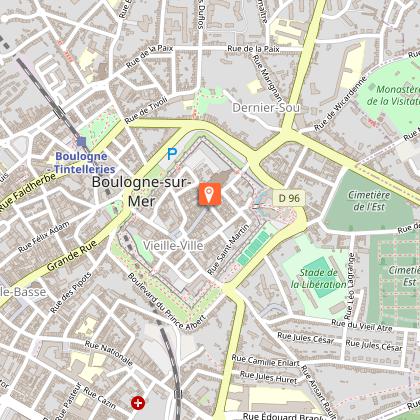Click the D 96 road shield
Image resolution: width=420 pixels, height=420 pixels.
289,198
